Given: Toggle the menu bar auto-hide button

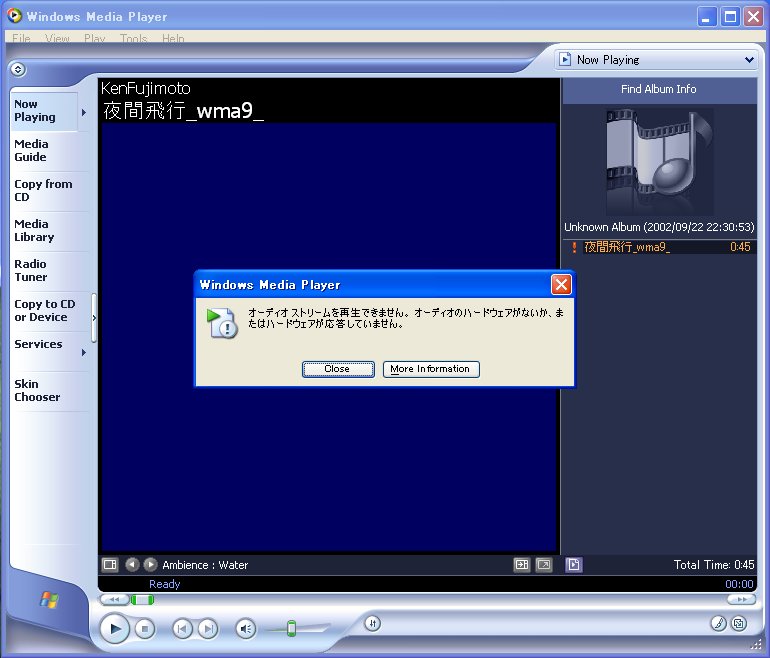Looking at the screenshot, I should tap(18, 69).
